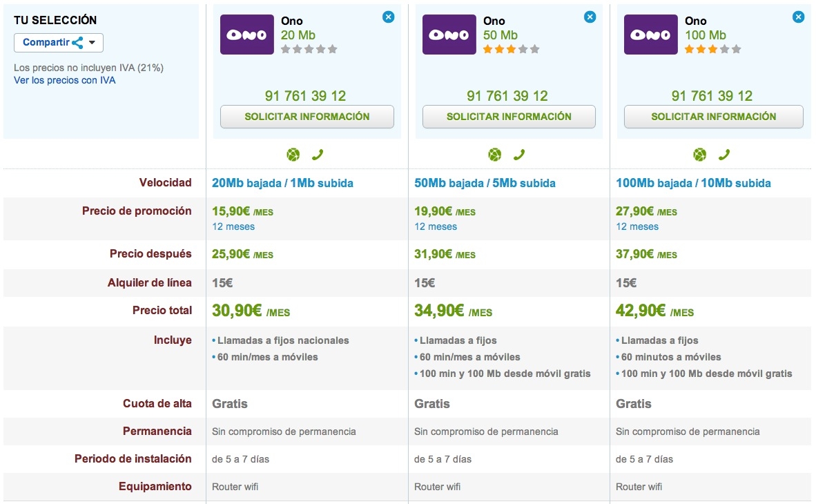This screenshot has height=504, width=816.
Task: Click the phone number of the 100 Mb plan
Action: coord(712,96)
